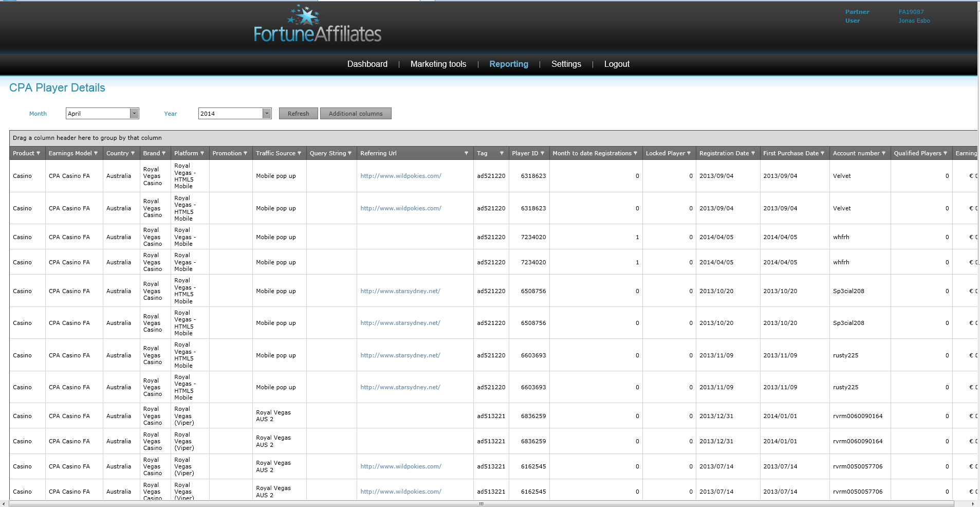Open starsydney.net link for Player 6508756 first row
Image resolution: width=980 pixels, height=507 pixels.
point(400,291)
